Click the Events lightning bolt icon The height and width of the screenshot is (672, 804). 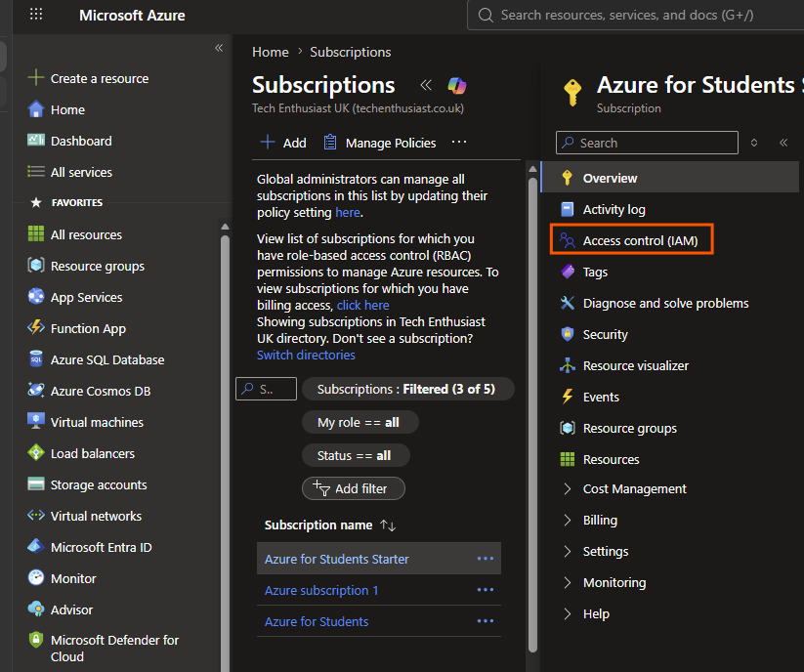pyautogui.click(x=568, y=397)
